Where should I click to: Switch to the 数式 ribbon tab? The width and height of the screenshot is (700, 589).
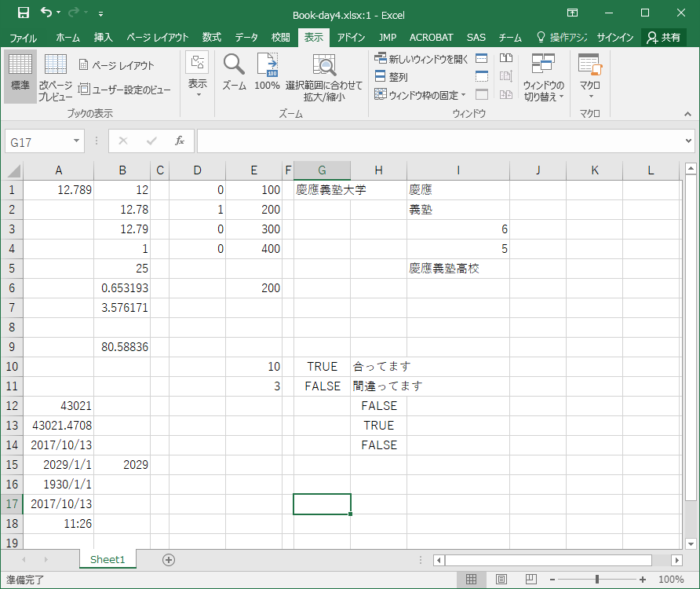(211, 38)
